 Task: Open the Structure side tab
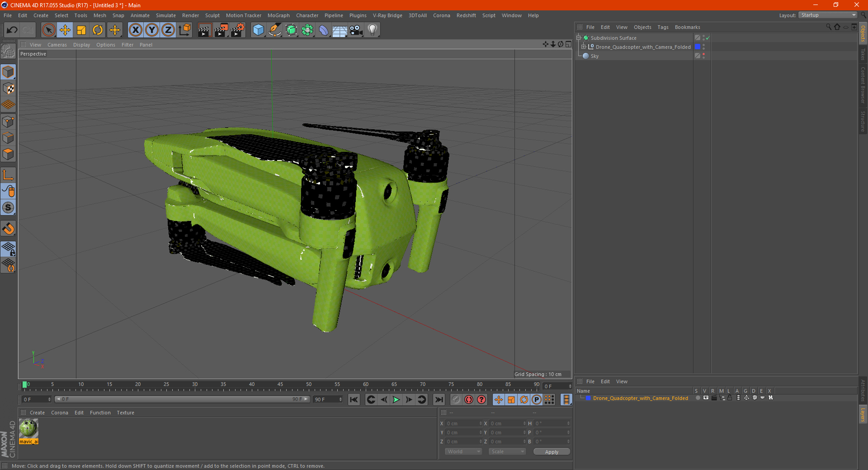point(863,121)
